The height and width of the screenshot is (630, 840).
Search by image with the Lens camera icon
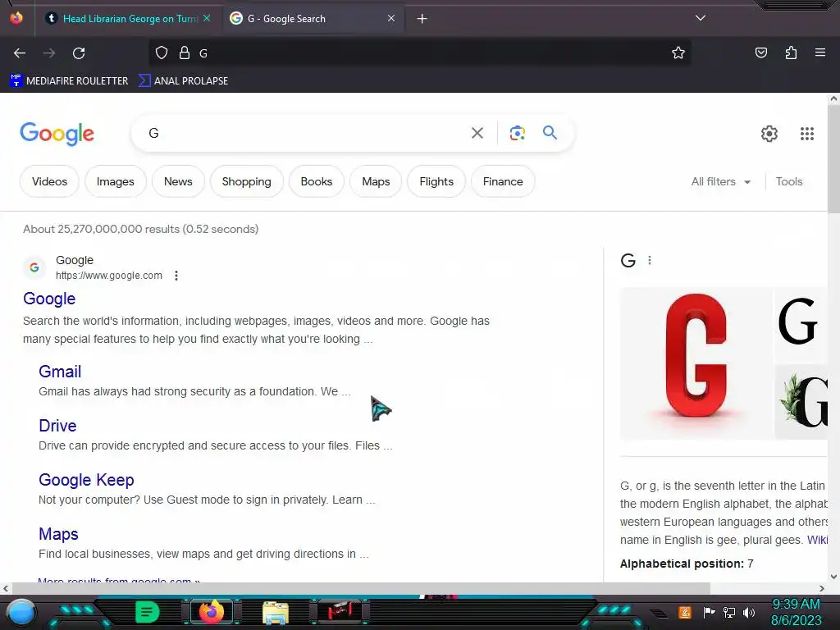tap(517, 133)
